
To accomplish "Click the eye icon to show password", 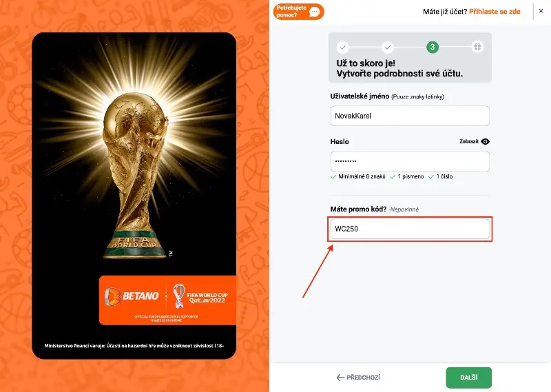I will pyautogui.click(x=485, y=141).
